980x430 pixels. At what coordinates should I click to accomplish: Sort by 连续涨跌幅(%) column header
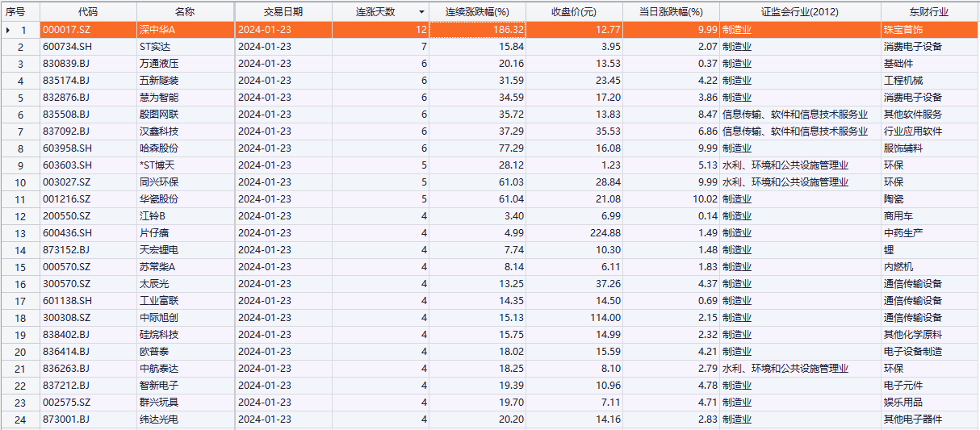pyautogui.click(x=477, y=12)
